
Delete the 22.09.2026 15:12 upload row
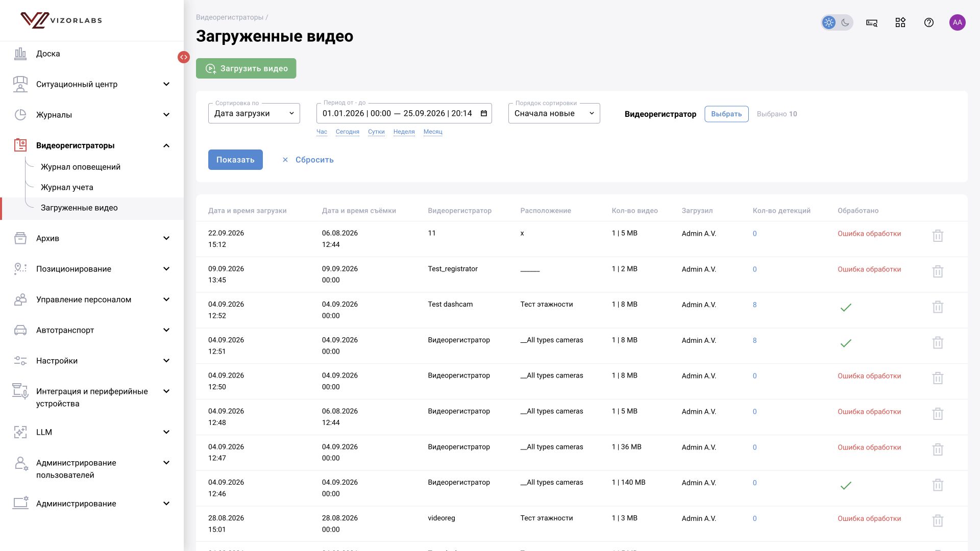tap(938, 236)
